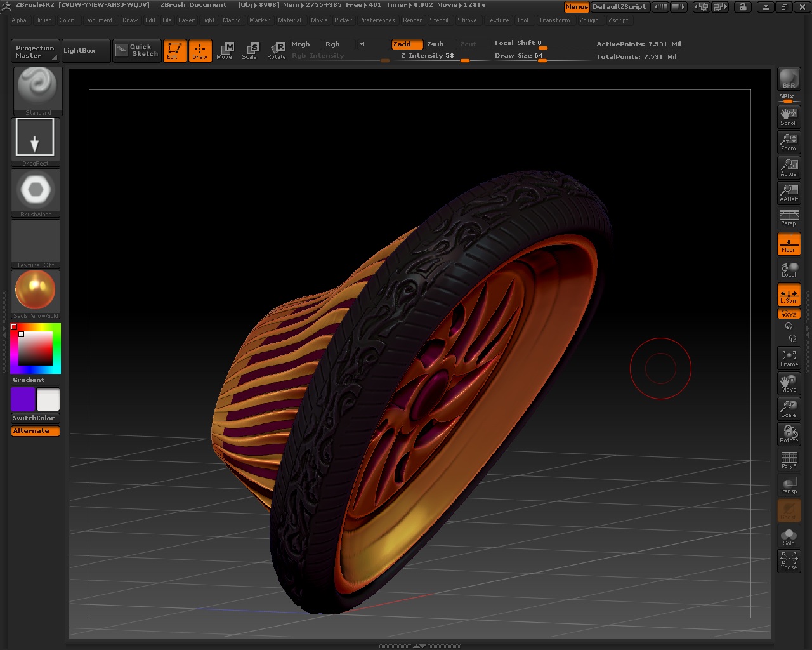Toggle Persp perspective mode
This screenshot has height=650, width=812.
pyautogui.click(x=789, y=218)
